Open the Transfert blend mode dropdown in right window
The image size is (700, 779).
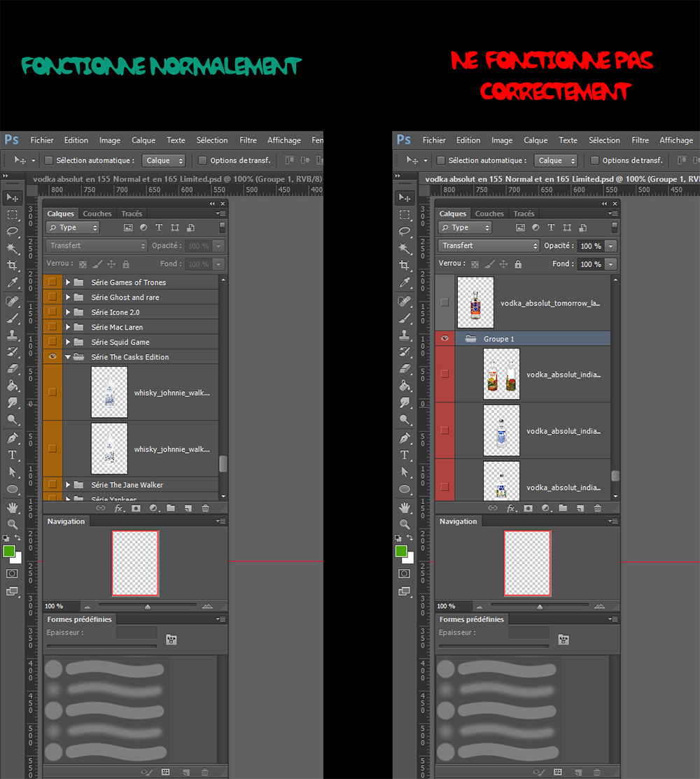pyautogui.click(x=489, y=246)
